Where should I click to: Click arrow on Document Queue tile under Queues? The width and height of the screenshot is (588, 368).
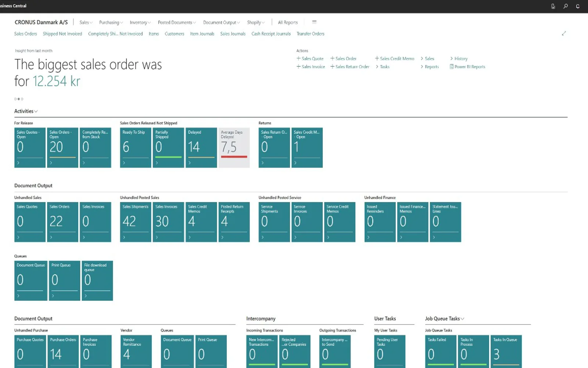(x=18, y=296)
